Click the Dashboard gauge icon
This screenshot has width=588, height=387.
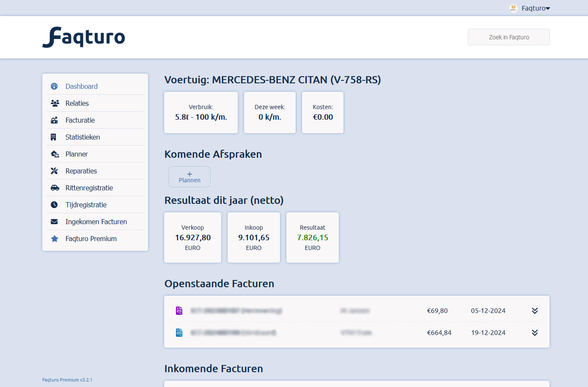tap(54, 86)
